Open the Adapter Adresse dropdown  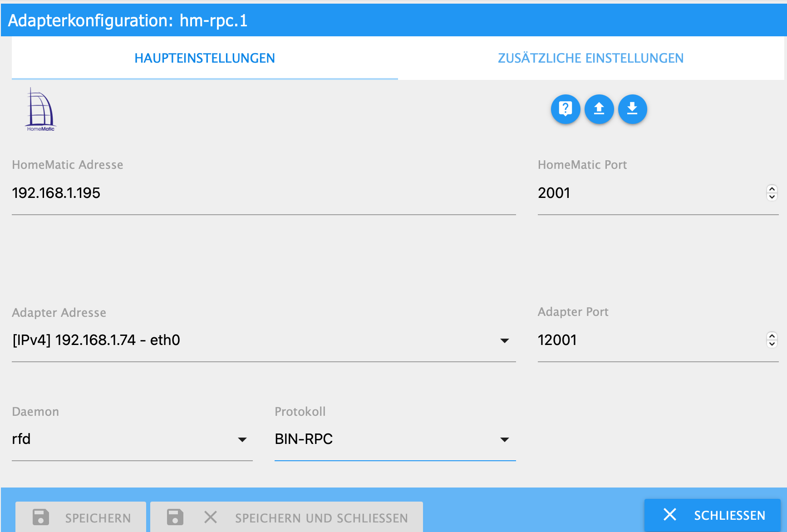pos(504,340)
